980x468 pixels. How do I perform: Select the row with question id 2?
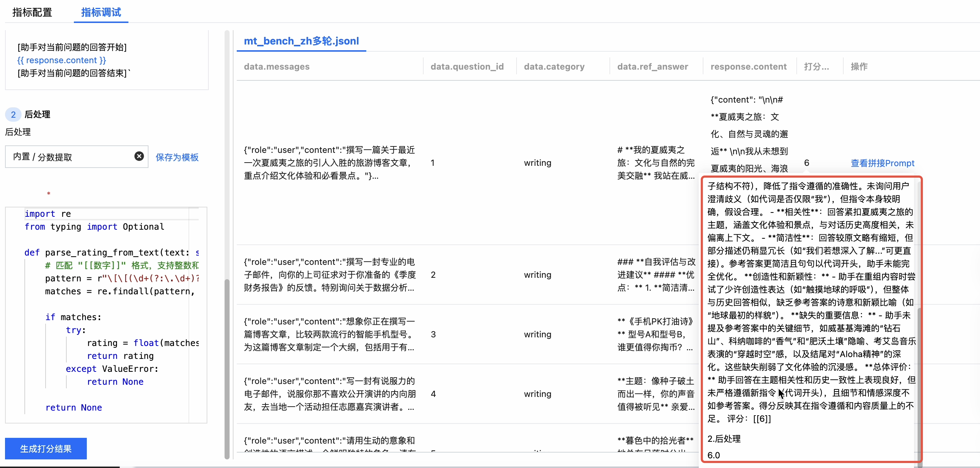coord(433,275)
